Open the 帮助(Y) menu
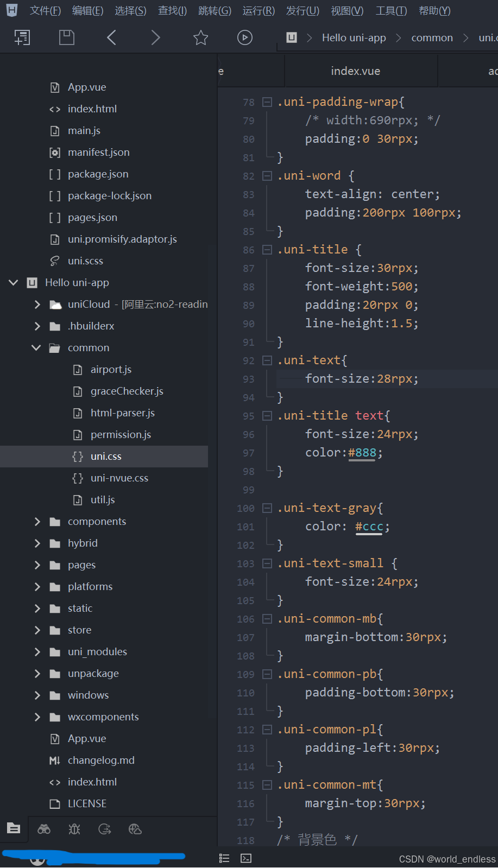Screen dimensions: 498x868 point(434,11)
